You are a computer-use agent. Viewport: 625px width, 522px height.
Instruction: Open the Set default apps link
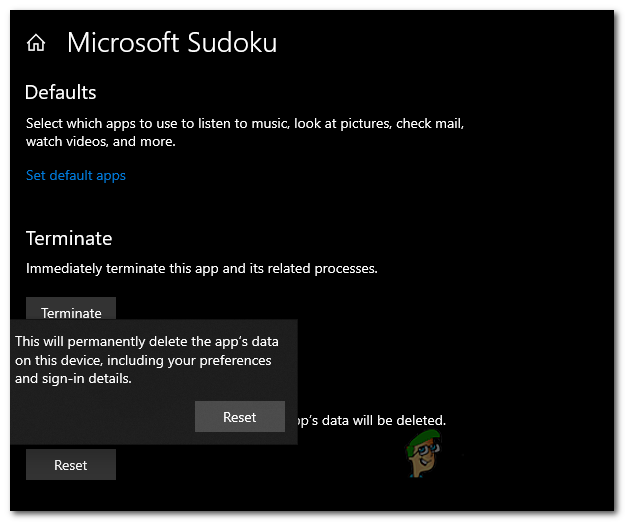(76, 175)
